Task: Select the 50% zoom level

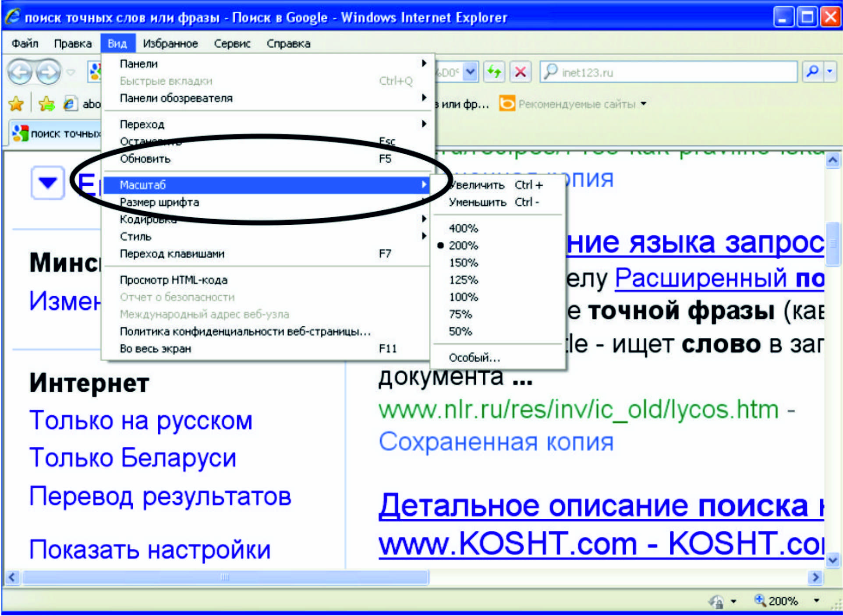Action: pyautogui.click(x=460, y=331)
